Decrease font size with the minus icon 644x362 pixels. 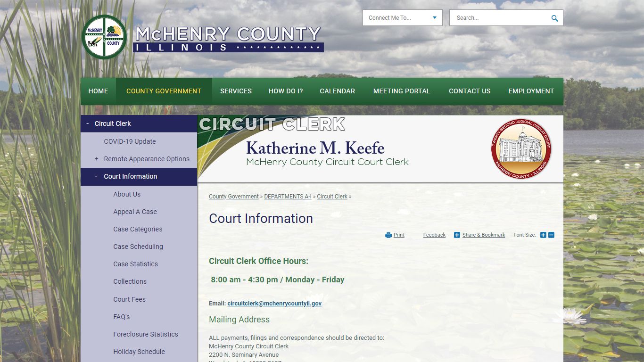pos(551,235)
